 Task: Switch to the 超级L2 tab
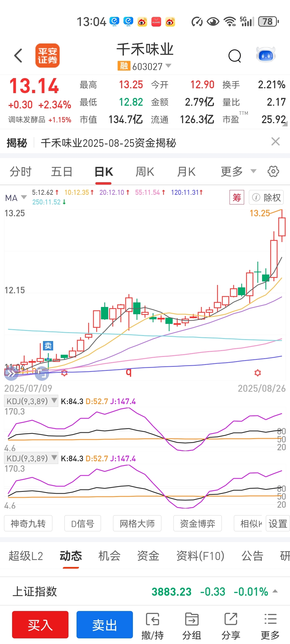pos(26,556)
